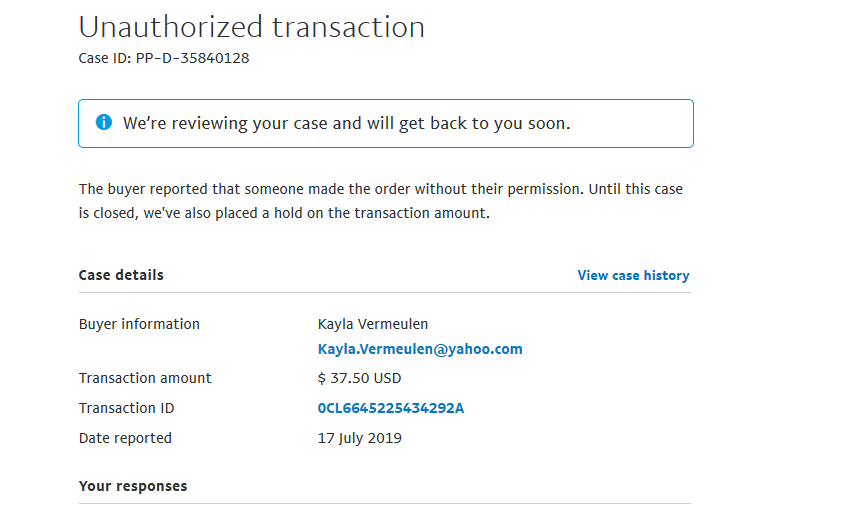Click the 'We're reviewing your case' message

[346, 124]
